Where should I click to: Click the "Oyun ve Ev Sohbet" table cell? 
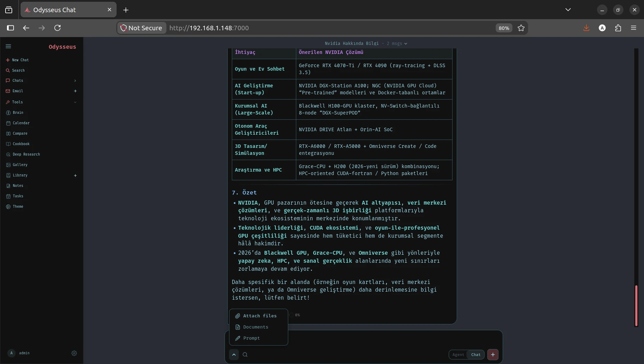[264, 69]
